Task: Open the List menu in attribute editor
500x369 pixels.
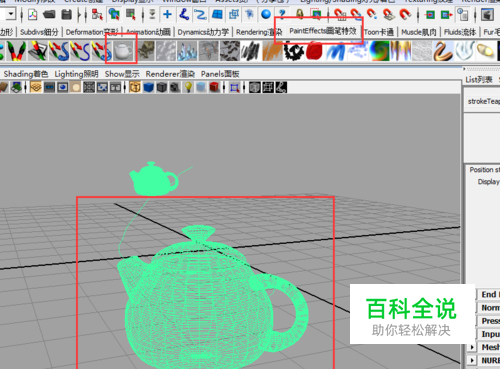Action: pos(479,79)
